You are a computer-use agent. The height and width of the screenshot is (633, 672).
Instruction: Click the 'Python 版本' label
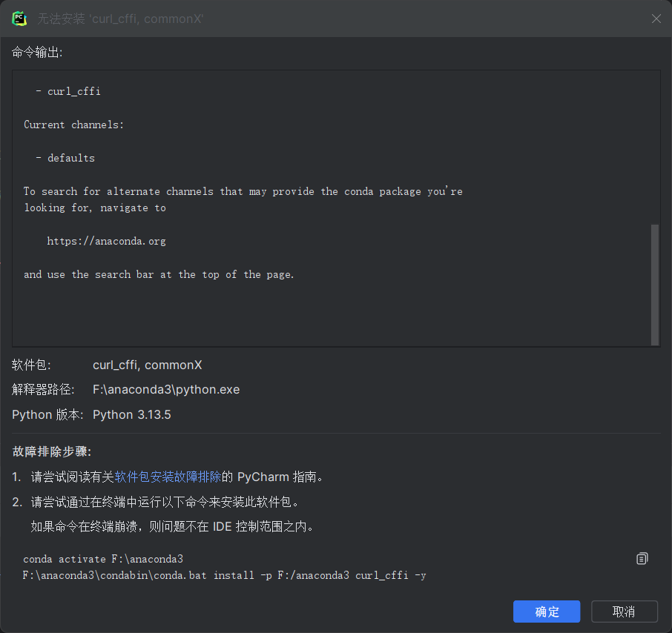[x=47, y=414]
